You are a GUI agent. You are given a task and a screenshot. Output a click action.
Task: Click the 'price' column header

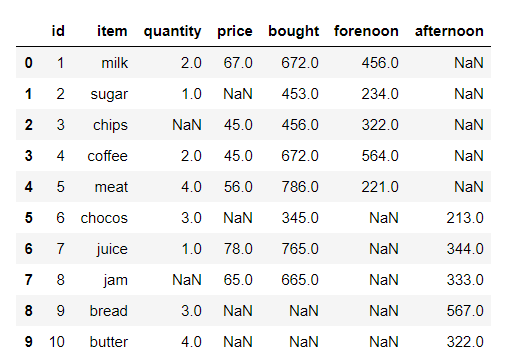[235, 32]
